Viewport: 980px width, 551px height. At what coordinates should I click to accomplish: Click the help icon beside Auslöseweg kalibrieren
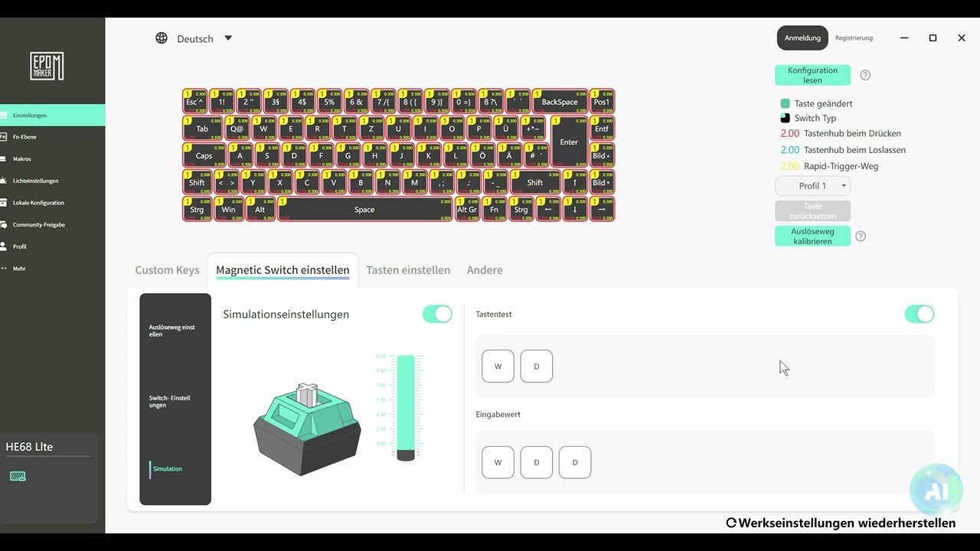click(x=861, y=236)
